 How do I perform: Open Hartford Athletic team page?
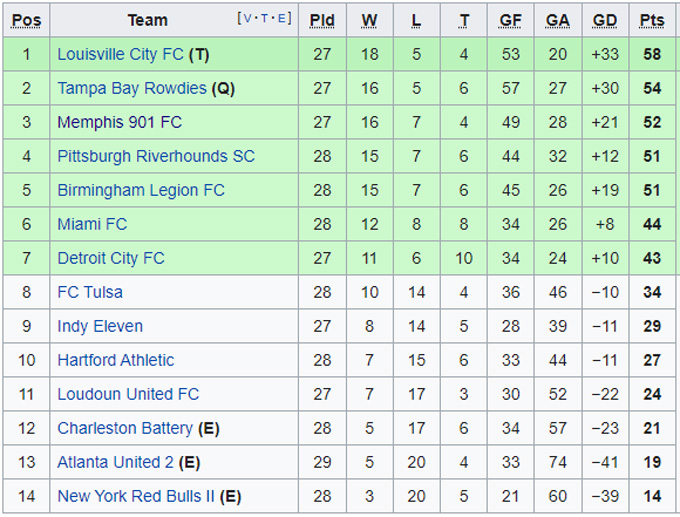click(115, 360)
